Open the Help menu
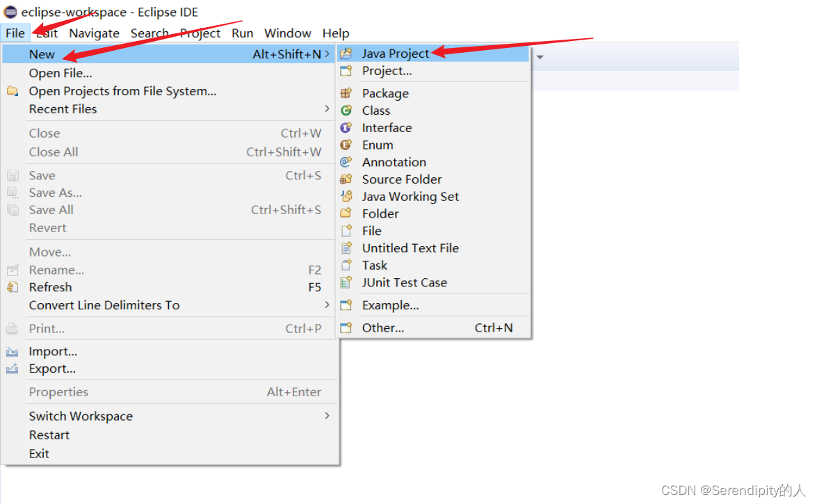The image size is (817, 504). tap(336, 33)
